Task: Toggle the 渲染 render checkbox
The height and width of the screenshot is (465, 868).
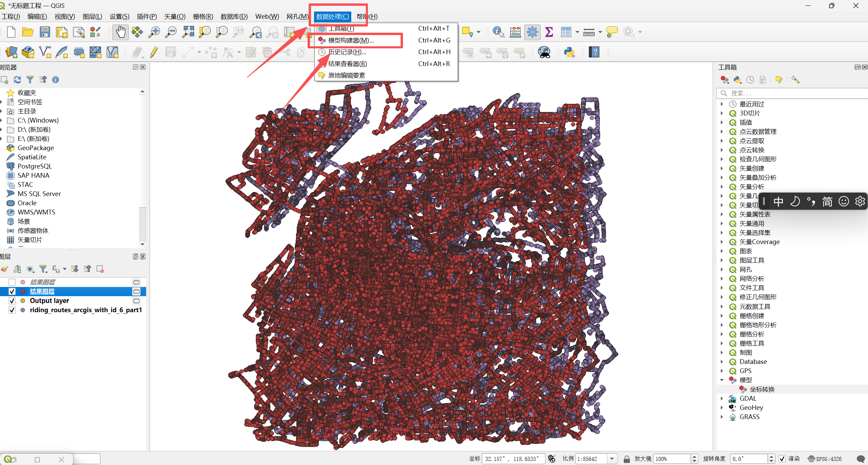Action: 782,459
